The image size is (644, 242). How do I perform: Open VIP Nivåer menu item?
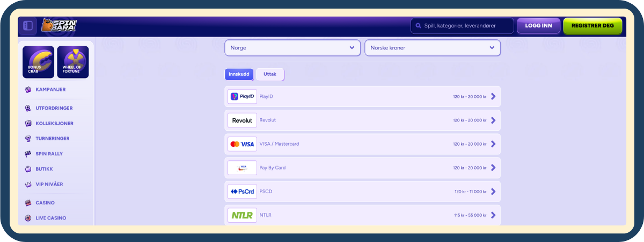(49, 184)
